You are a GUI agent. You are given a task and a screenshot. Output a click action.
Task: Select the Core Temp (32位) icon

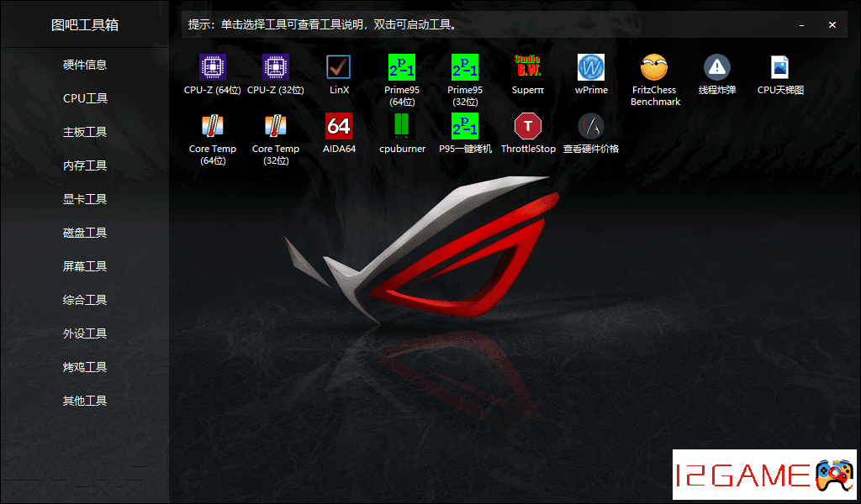pyautogui.click(x=276, y=126)
